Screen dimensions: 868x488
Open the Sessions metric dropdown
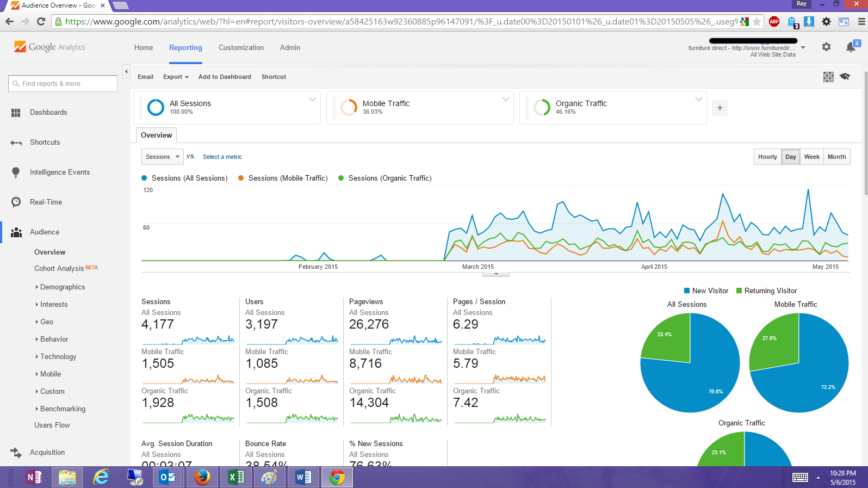tap(162, 157)
